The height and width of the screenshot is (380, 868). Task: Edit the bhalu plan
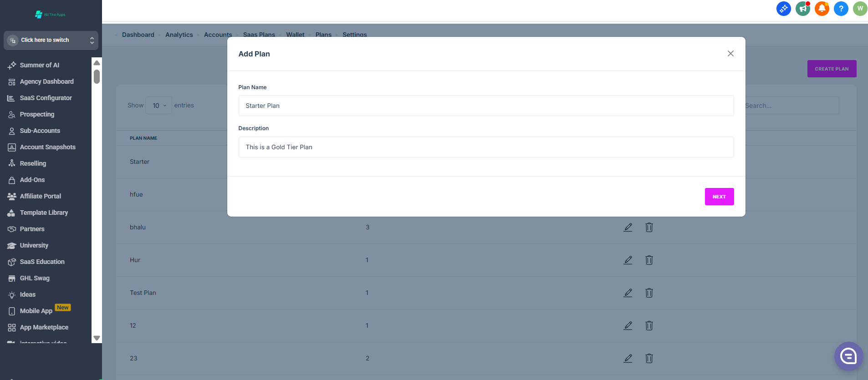[628, 227]
